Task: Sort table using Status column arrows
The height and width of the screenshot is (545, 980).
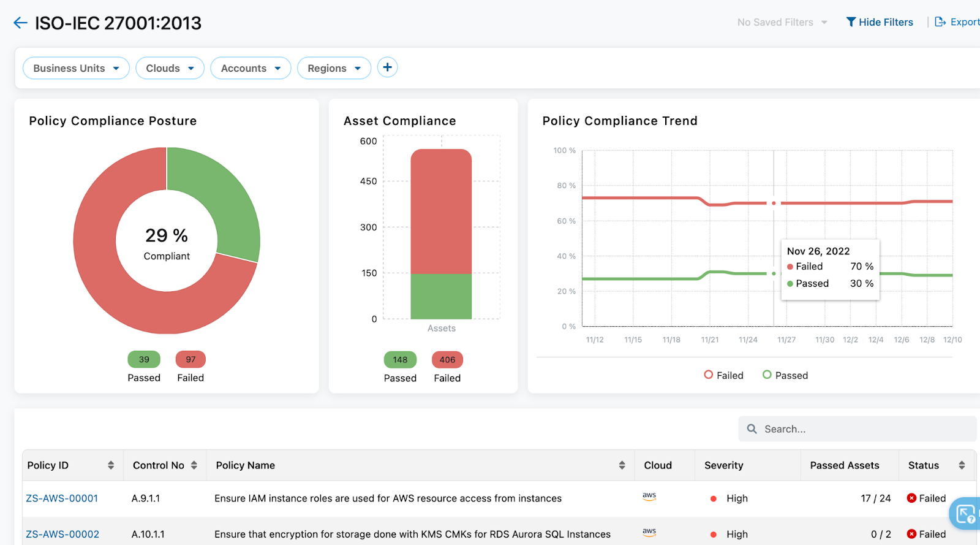Action: [962, 465]
